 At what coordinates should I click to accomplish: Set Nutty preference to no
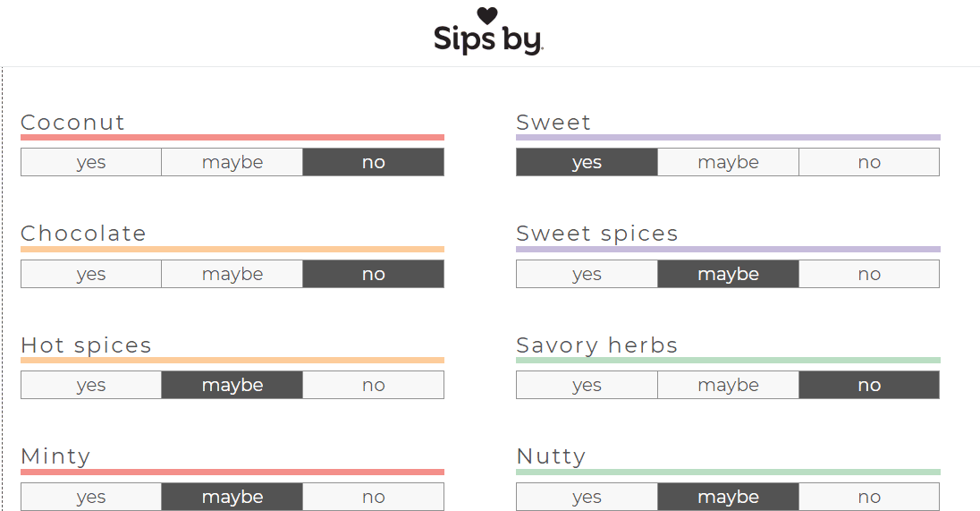tap(869, 497)
